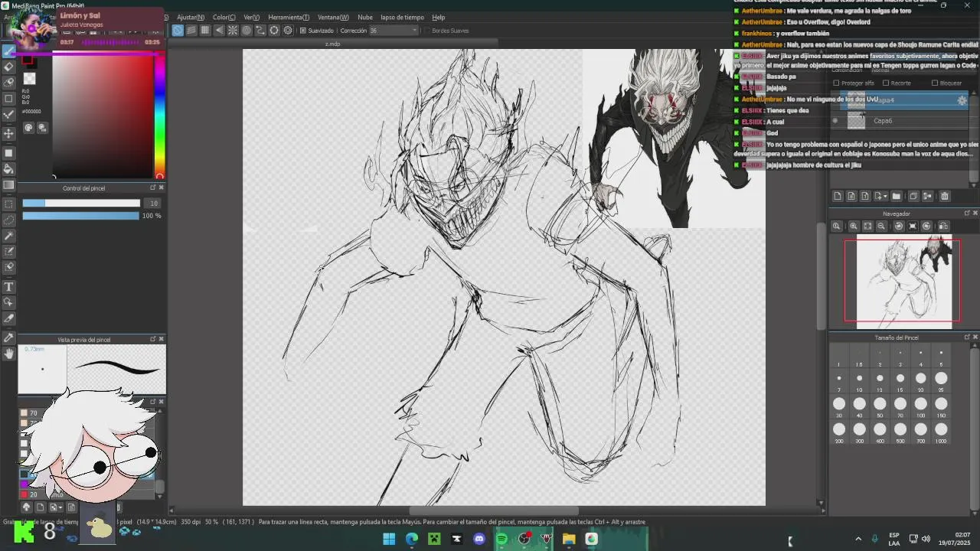Create a new layer in the layers panel
The height and width of the screenshot is (551, 980).
[x=837, y=196]
